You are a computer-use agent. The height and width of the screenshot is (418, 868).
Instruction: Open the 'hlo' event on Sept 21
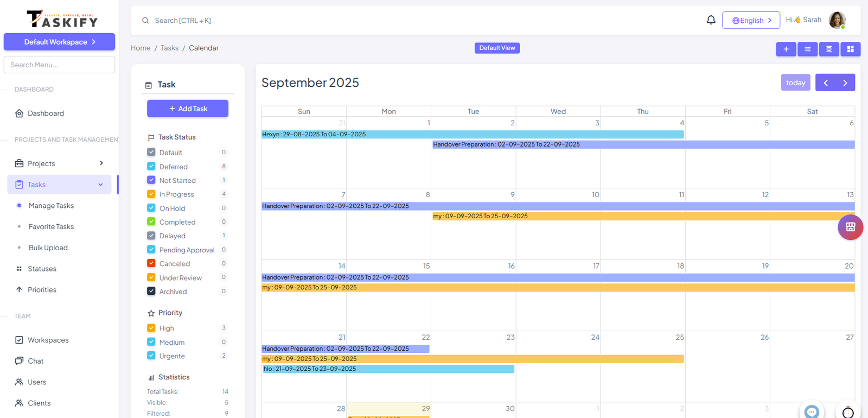[x=388, y=369]
